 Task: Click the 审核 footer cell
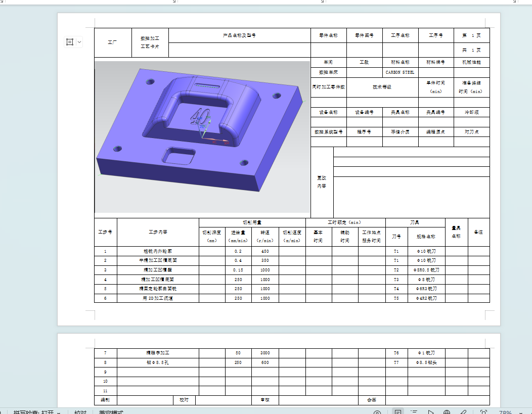[265, 400]
